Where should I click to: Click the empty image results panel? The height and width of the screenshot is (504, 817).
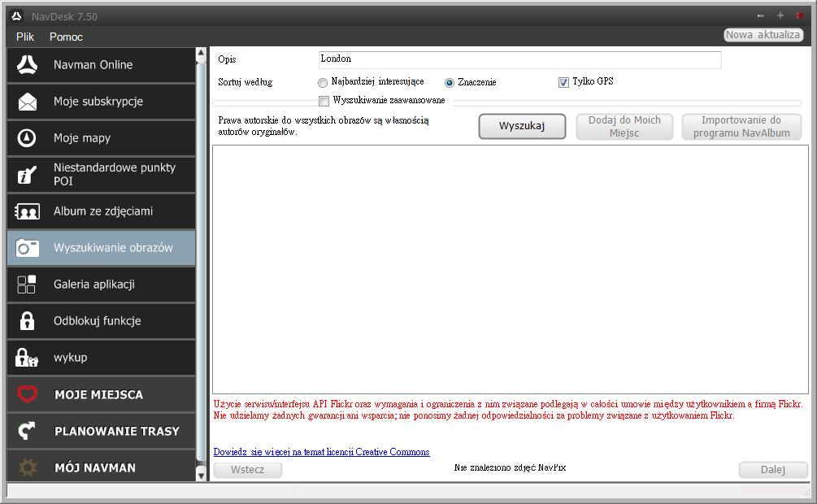pos(510,269)
